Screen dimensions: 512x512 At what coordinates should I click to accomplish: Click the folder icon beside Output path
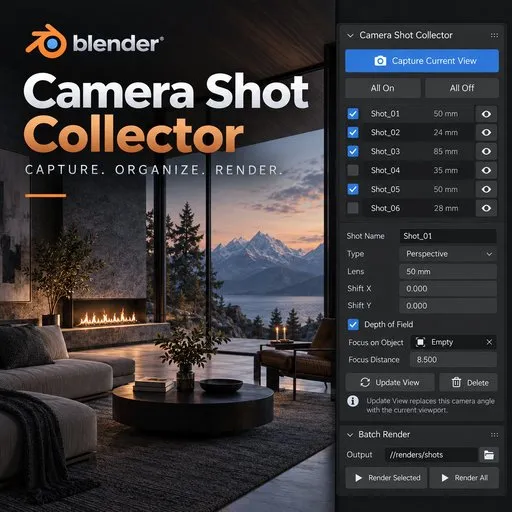coord(489,455)
